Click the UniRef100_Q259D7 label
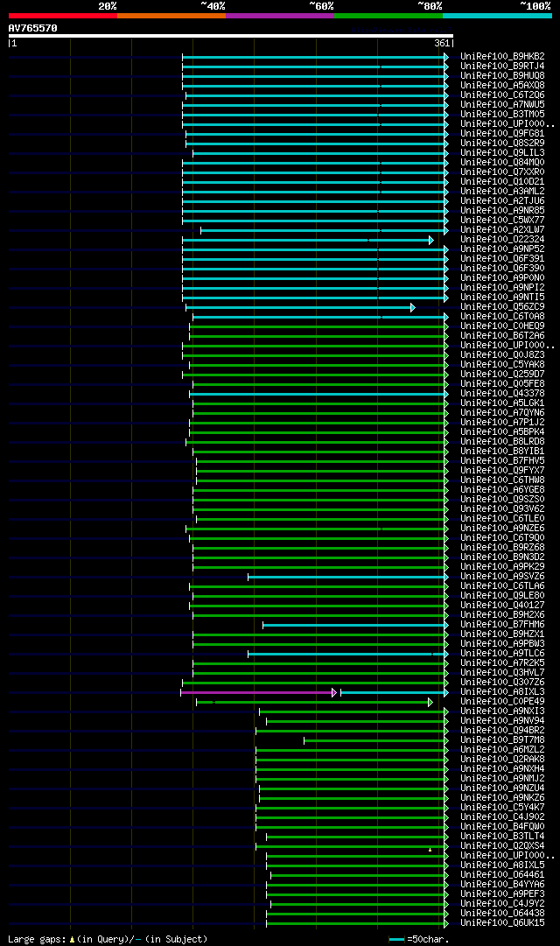This screenshot has width=560, height=946. 502,374
